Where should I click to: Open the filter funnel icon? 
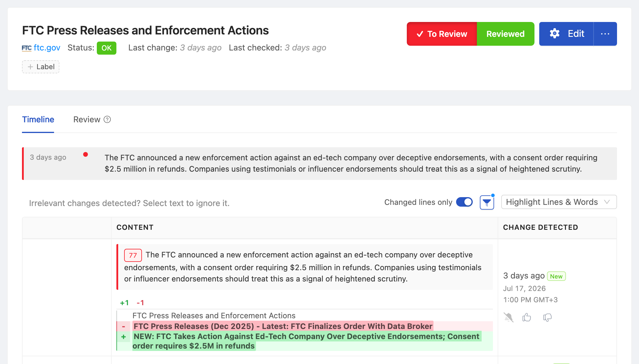coord(487,202)
